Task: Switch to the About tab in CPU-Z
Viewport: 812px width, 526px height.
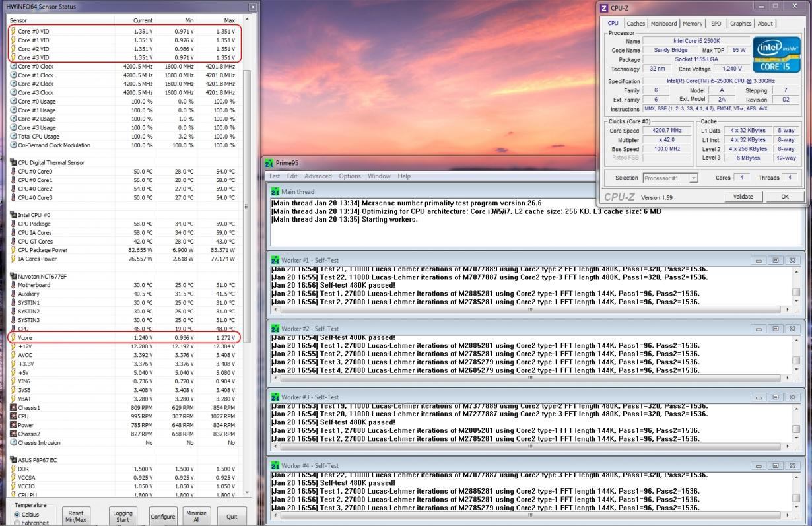Action: click(765, 24)
